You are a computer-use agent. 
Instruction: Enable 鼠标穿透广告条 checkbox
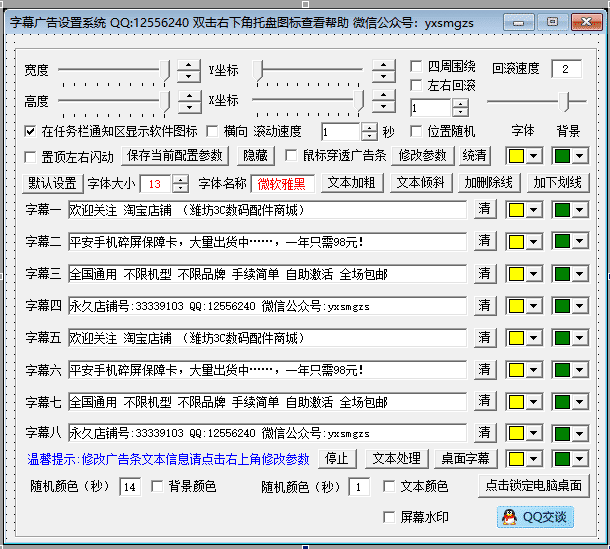click(x=291, y=155)
